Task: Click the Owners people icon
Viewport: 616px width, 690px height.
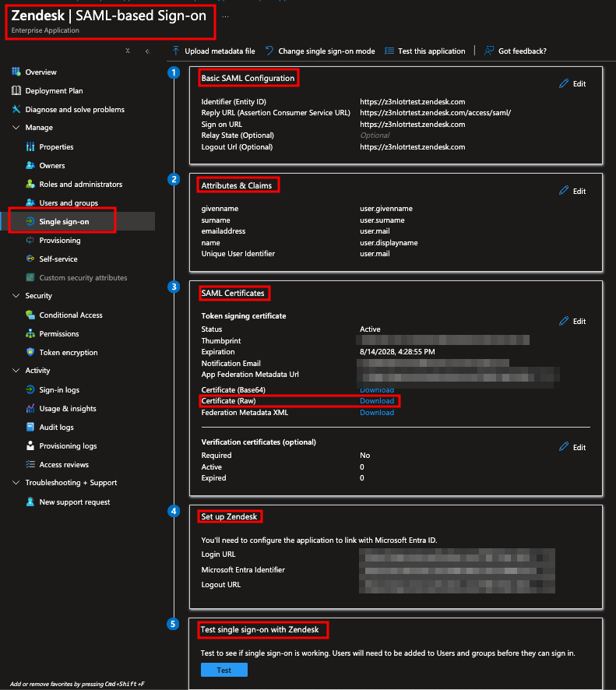Action: (x=30, y=165)
